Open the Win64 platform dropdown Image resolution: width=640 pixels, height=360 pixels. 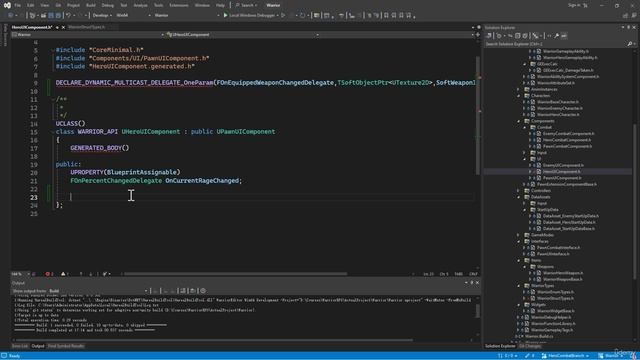[x=133, y=15]
